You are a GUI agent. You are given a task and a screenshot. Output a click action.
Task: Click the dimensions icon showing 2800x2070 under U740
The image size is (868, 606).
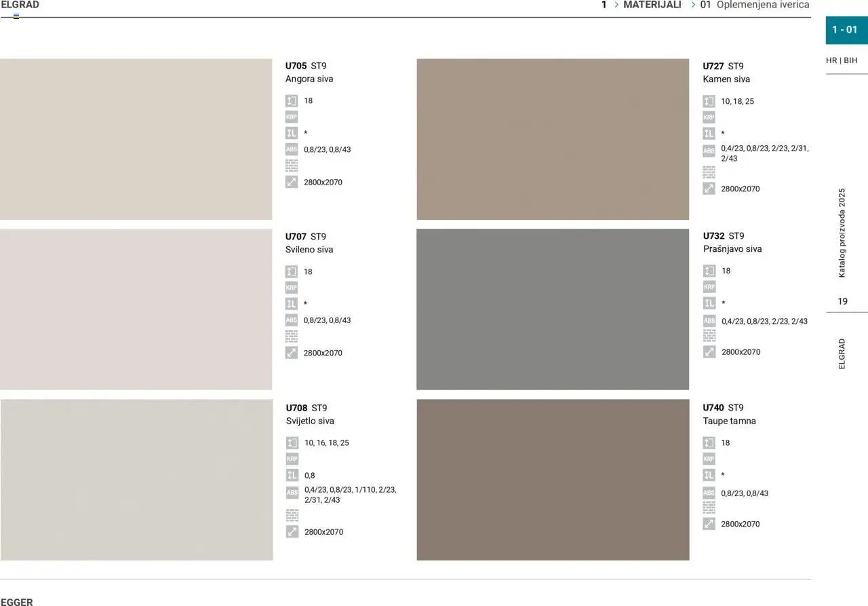tap(709, 523)
